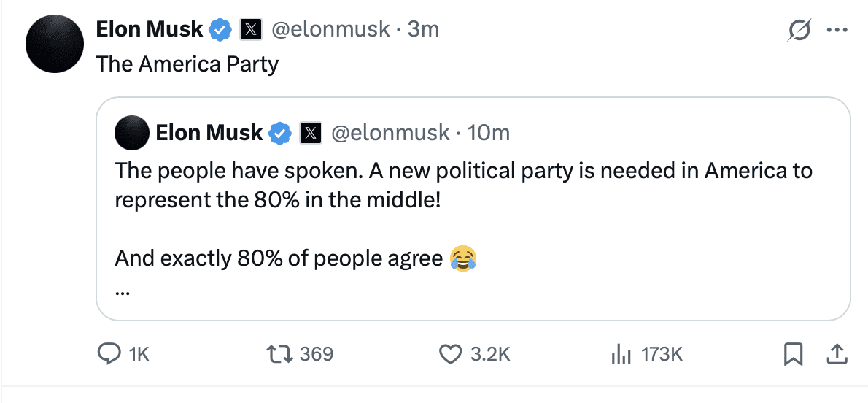
Task: Open the 3m timestamp link
Action: (423, 29)
